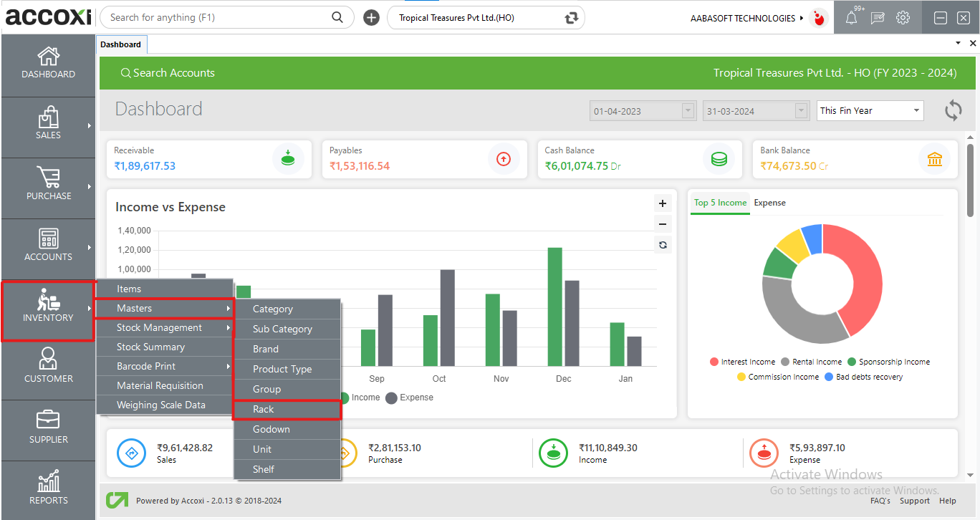980x520 pixels.
Task: Switch organization using the sync icon
Action: 571,18
